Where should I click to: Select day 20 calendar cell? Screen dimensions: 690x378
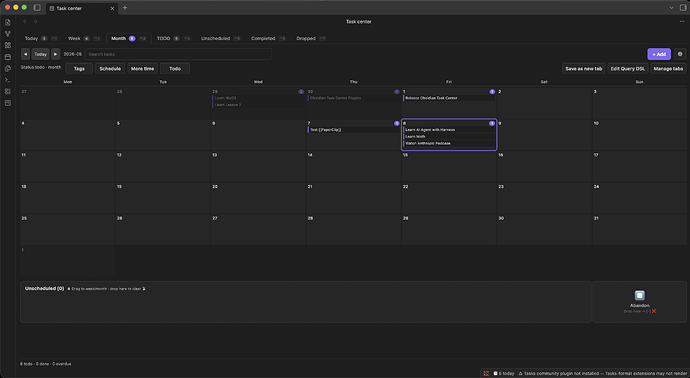[258, 198]
